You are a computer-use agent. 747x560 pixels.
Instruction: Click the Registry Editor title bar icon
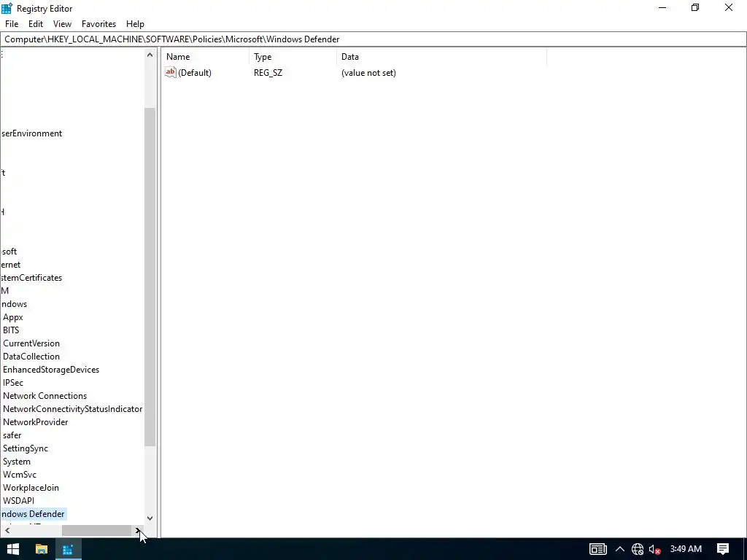[7, 8]
